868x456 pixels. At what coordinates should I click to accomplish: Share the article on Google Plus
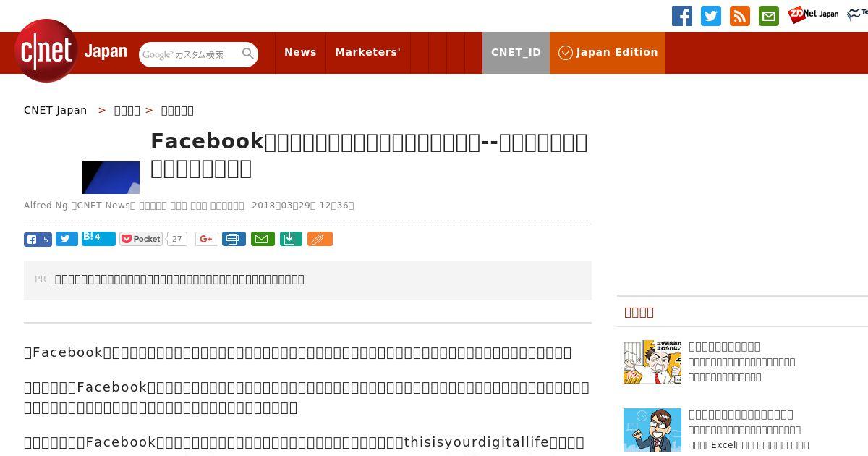(x=207, y=239)
